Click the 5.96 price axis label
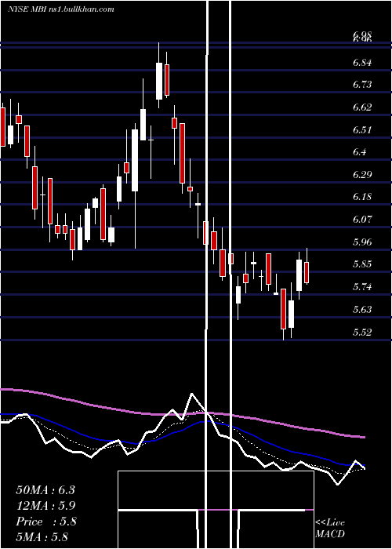Viewport: 392px width, 549px height. coord(362,242)
